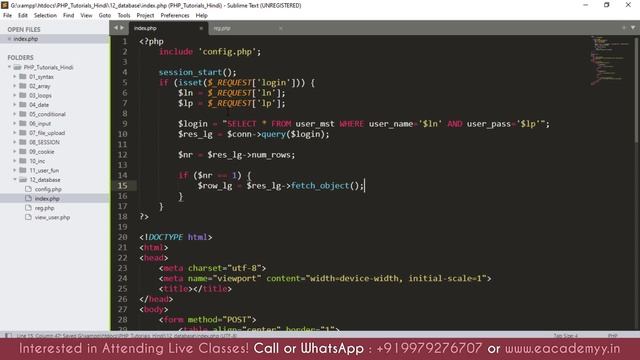Image resolution: width=640 pixels, height=360 pixels.
Task: Click the 01_syntax folder icon
Action: 23,76
